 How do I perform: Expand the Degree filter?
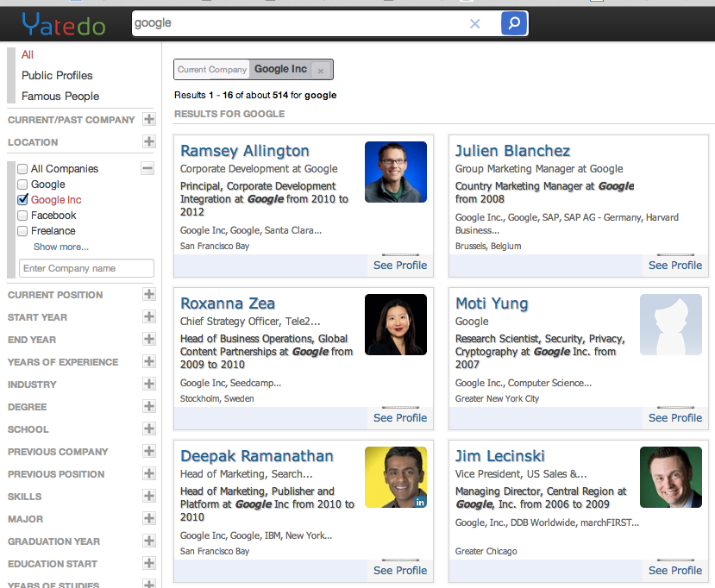pyautogui.click(x=148, y=406)
